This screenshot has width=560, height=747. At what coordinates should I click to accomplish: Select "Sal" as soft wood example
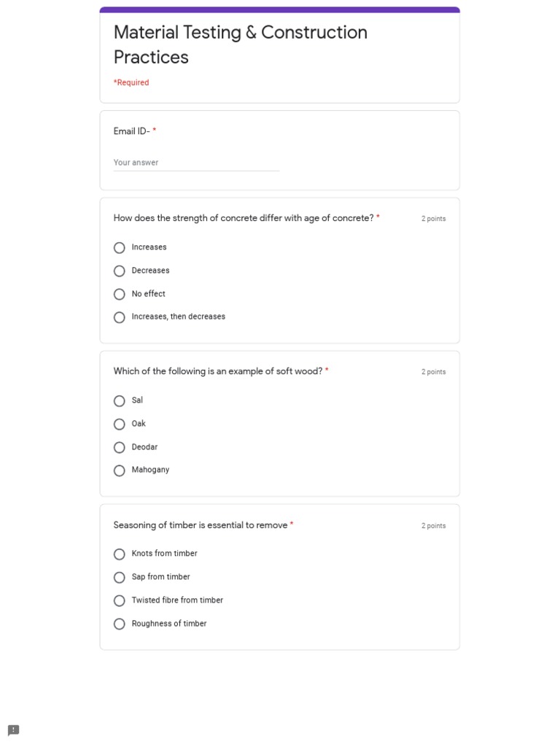(120, 401)
